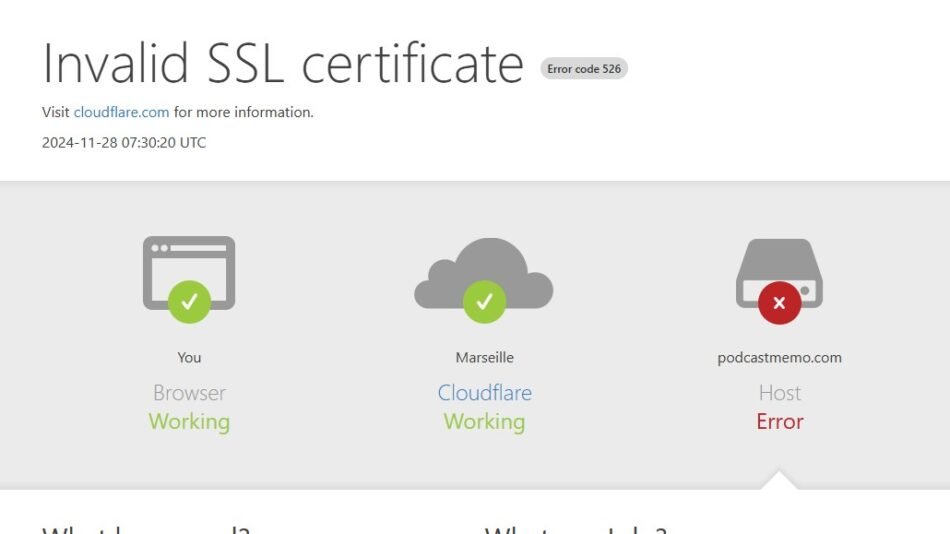Image resolution: width=950 pixels, height=534 pixels.
Task: Click the UTC timestamp text
Action: coord(124,142)
